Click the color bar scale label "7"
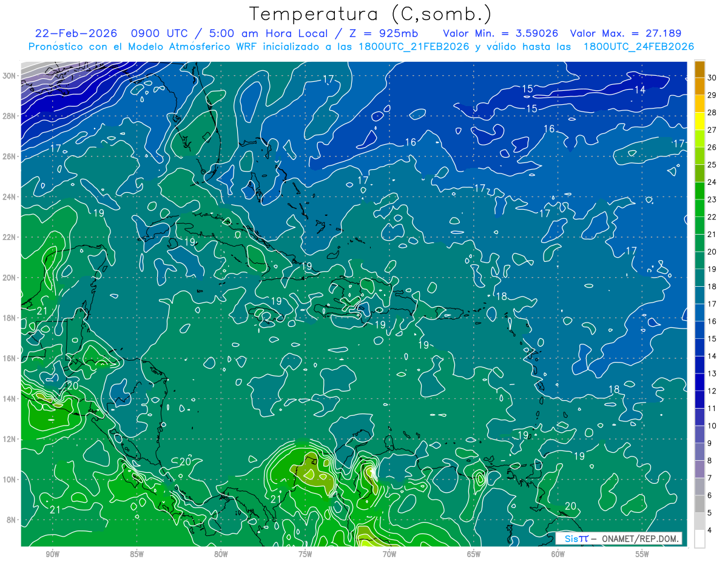This screenshot has width=728, height=562. (710, 478)
